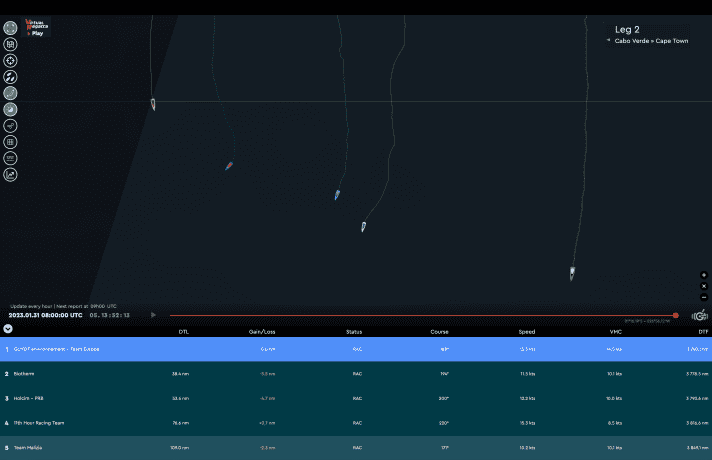The height and width of the screenshot is (460, 712).
Task: Open the Virtual Regatta Play link
Action: tap(37, 27)
